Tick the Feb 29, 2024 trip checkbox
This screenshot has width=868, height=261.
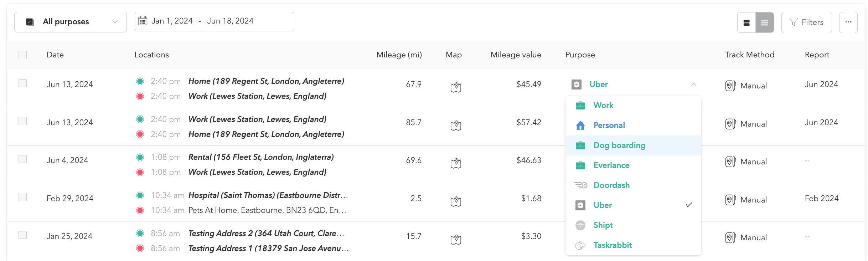pyautogui.click(x=22, y=197)
